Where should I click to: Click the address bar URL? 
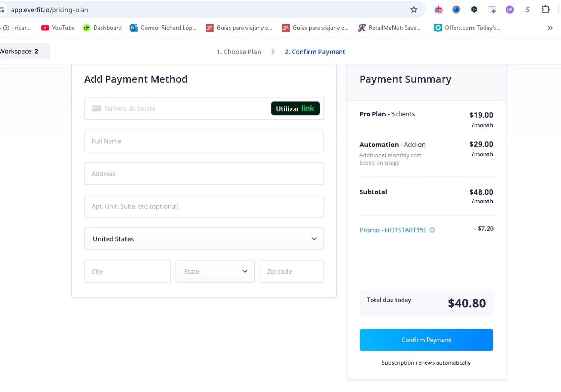(50, 10)
